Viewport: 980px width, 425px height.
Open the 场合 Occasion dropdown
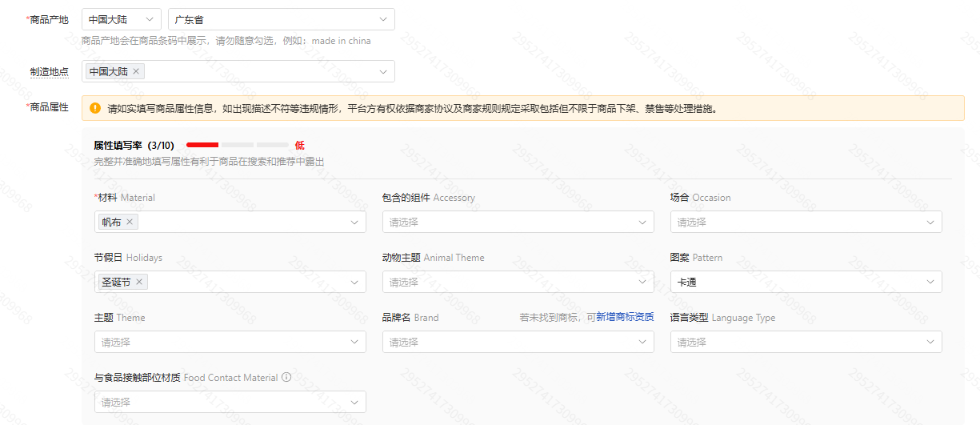pyautogui.click(x=806, y=222)
